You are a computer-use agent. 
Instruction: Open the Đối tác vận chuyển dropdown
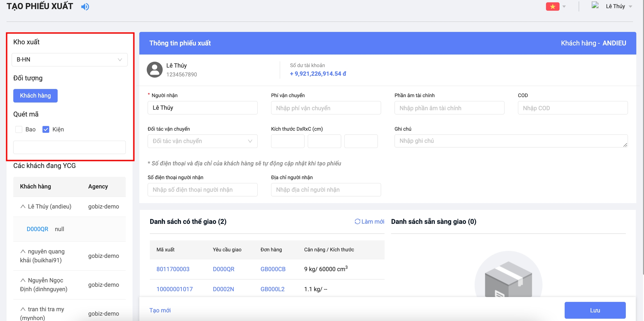[x=202, y=141]
